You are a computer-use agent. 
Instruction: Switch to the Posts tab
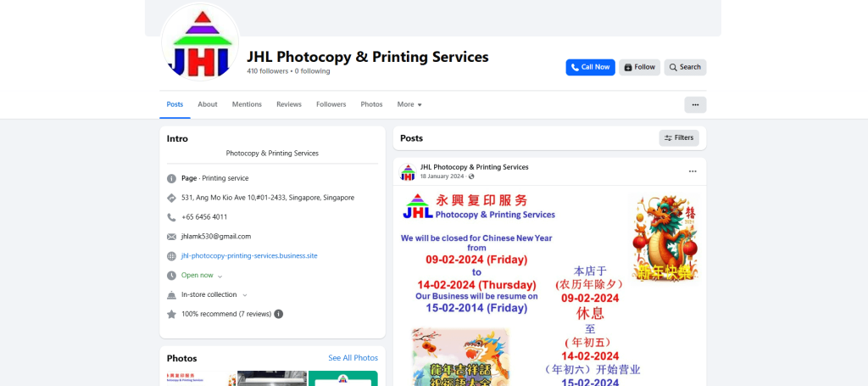[x=175, y=104]
